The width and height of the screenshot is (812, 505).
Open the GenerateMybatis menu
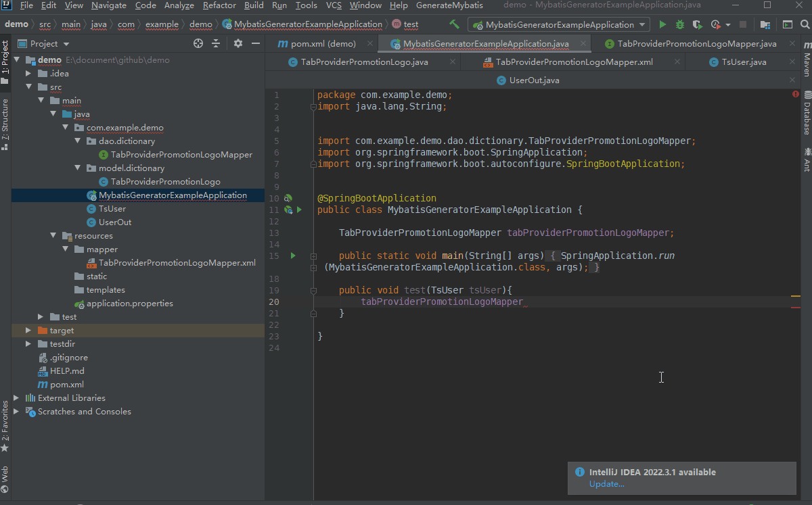click(x=449, y=5)
